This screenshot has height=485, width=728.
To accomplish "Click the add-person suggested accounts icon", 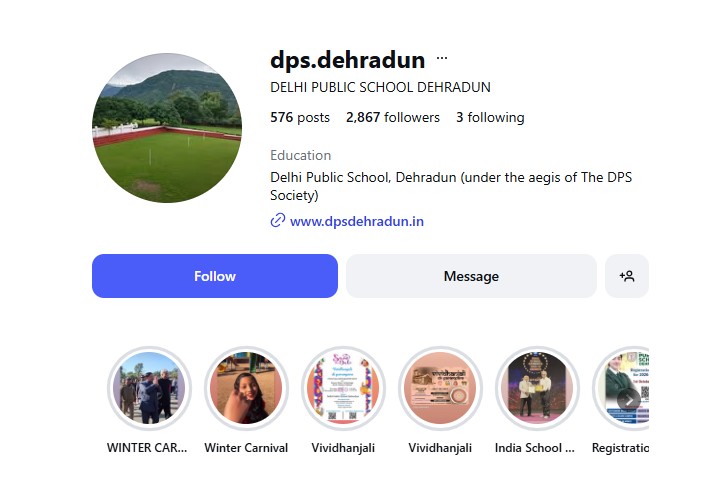I will [x=626, y=276].
